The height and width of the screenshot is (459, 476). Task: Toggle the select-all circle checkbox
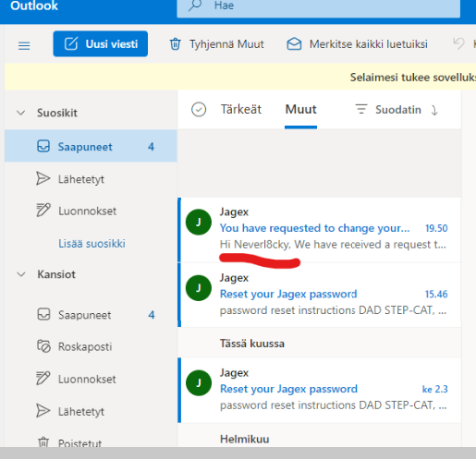(x=199, y=110)
